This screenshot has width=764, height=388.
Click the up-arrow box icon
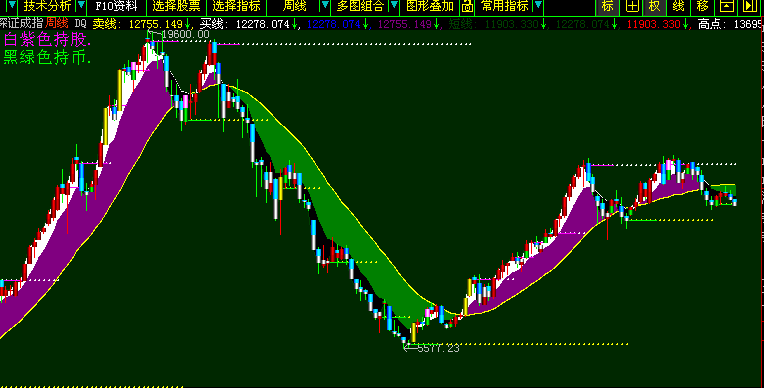[726, 7]
